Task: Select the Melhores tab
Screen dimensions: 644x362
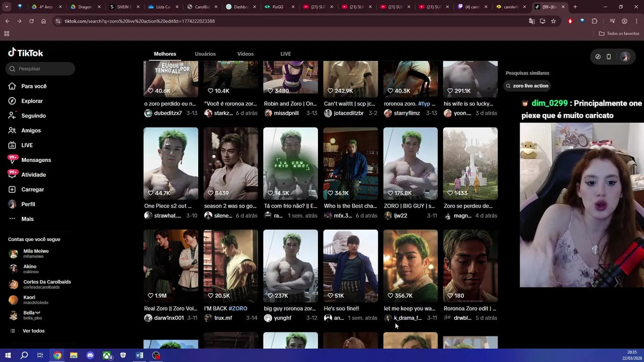Action: [165, 54]
